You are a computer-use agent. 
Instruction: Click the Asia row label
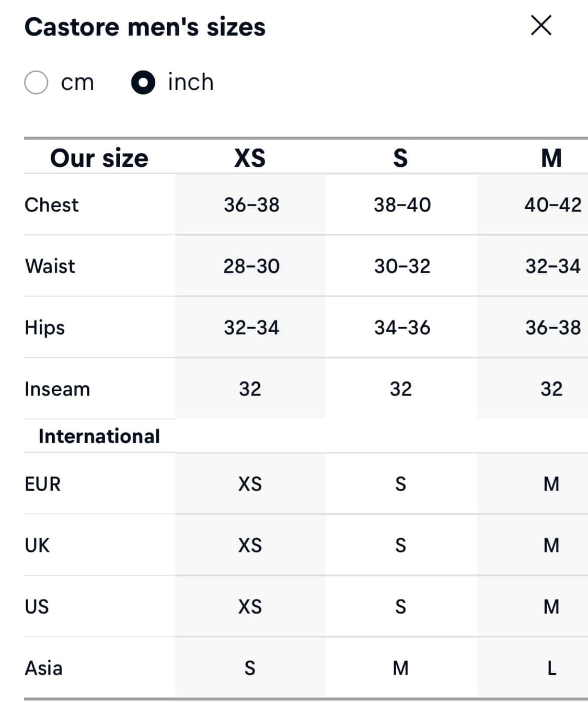click(x=44, y=668)
